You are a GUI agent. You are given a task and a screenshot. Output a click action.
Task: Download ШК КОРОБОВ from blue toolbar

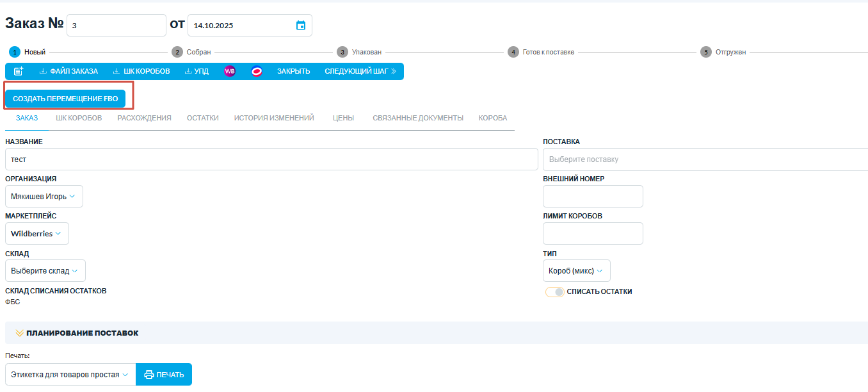141,71
